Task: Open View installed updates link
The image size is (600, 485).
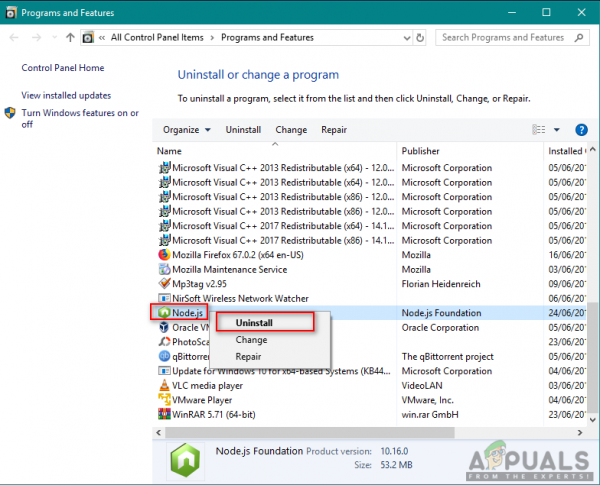Action: click(x=66, y=95)
